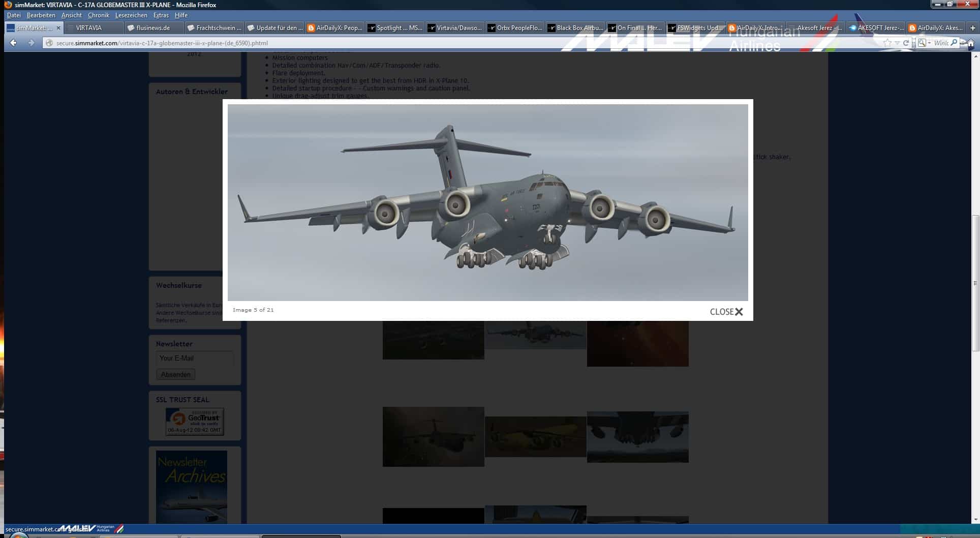Image resolution: width=980 pixels, height=538 pixels.
Task: Open the Newsletter Archives banner image
Action: 191,487
